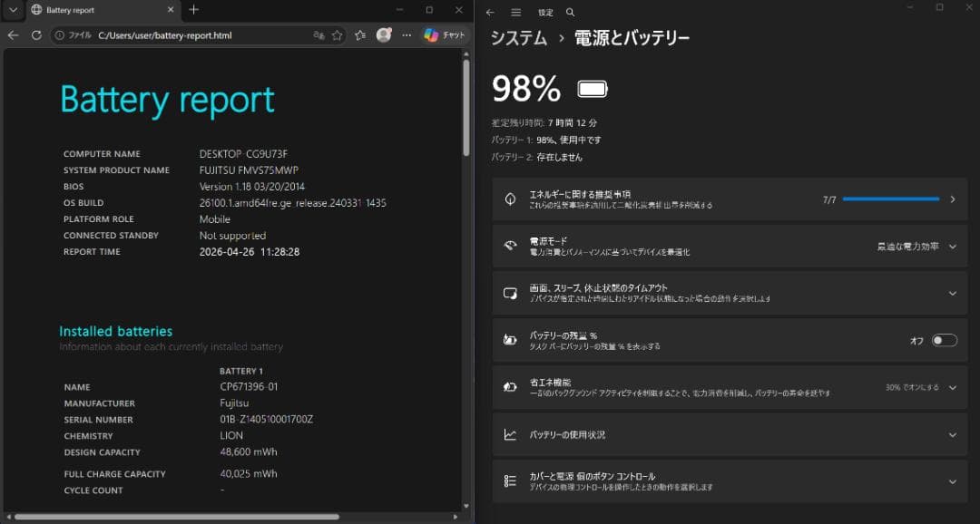Viewport: 980px width, 524px height.
Task: Open the 電源モード dropdown showing 最適な電力効率
Action: tap(916, 247)
